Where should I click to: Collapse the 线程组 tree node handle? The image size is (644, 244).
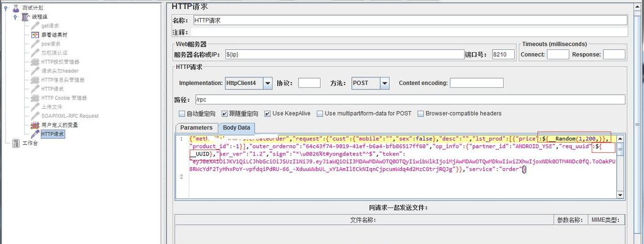16,17
